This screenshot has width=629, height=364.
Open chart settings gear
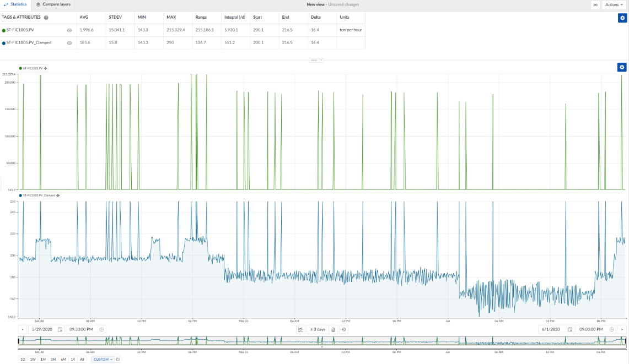[622, 67]
